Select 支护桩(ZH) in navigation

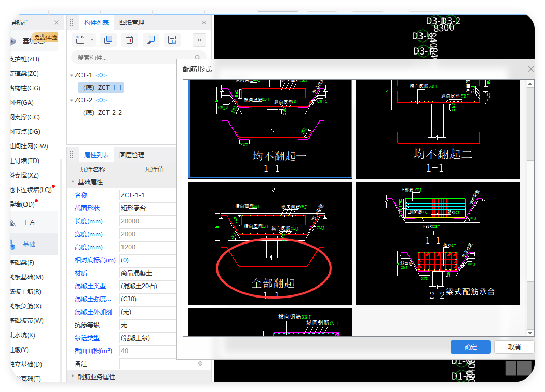click(25, 59)
